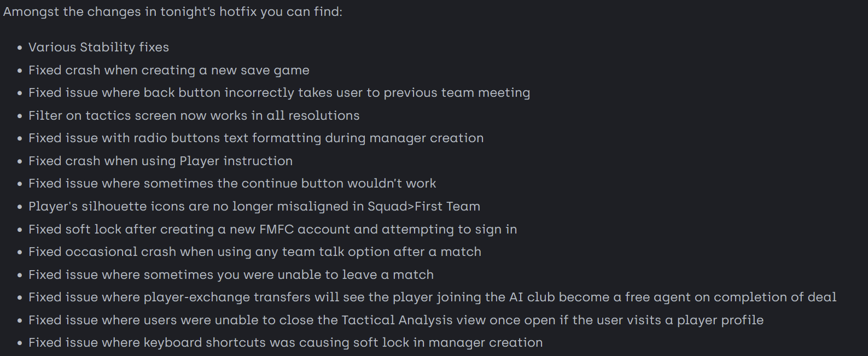Screen dimensions: 868x356
Task: Click the 'Various Stability fixes' line
Action: click(98, 48)
